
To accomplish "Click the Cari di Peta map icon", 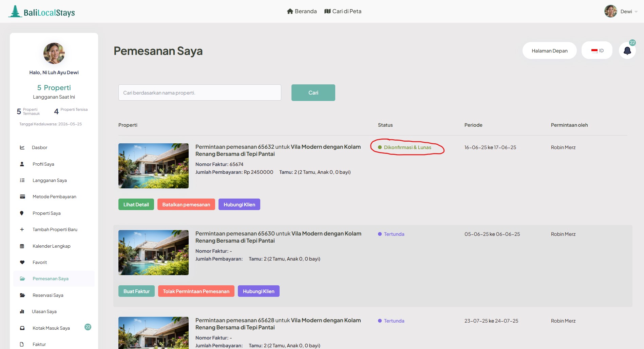I will coord(327,11).
